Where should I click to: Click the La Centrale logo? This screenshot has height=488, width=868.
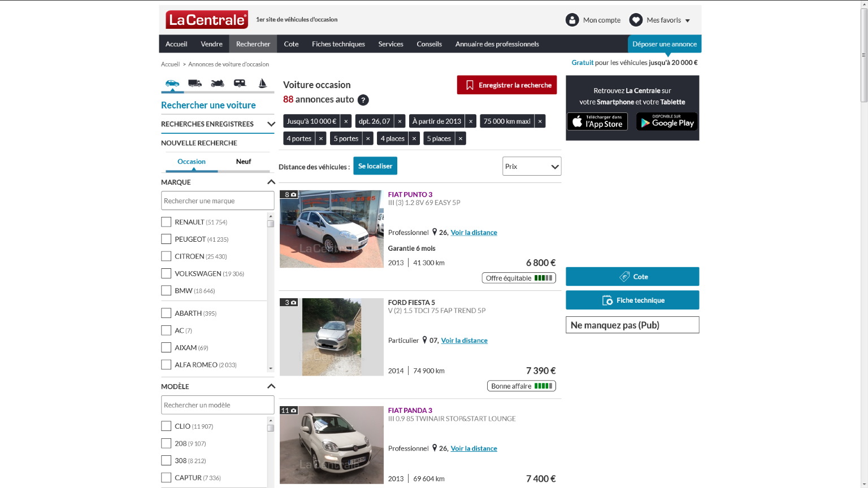tap(207, 20)
